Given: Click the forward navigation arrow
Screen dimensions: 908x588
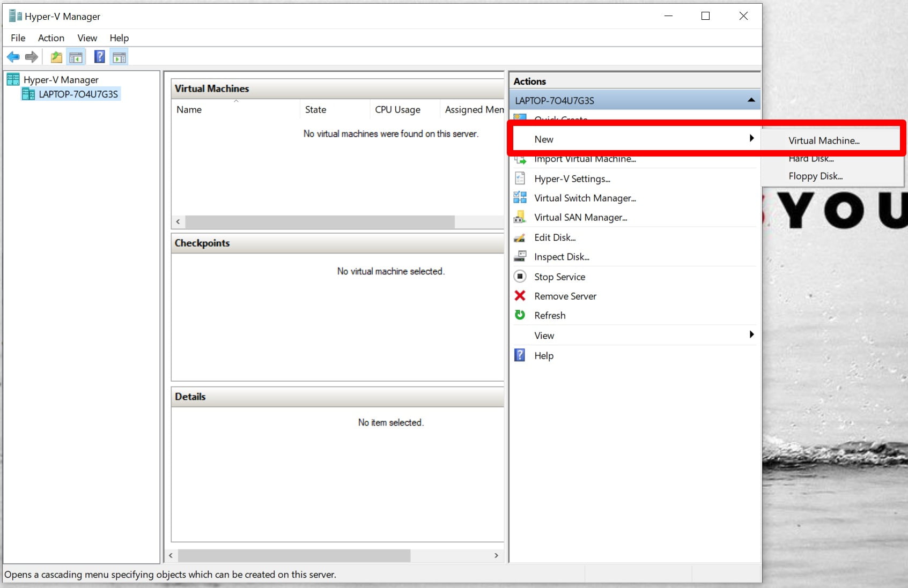Looking at the screenshot, I should click(x=32, y=57).
